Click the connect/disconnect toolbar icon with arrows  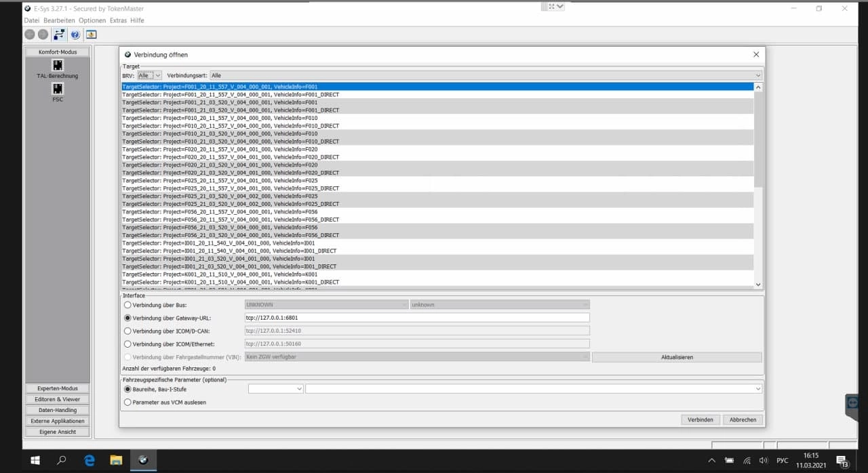click(x=59, y=34)
